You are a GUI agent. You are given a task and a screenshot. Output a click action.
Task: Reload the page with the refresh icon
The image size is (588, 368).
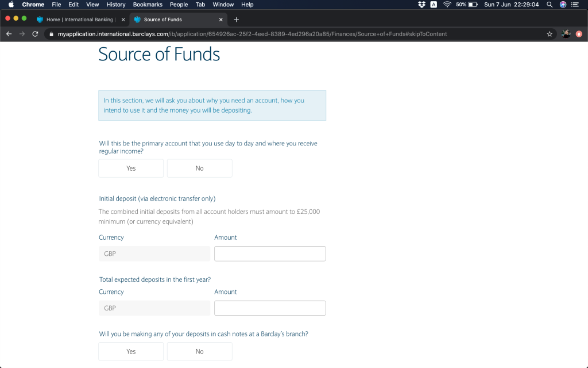pos(35,34)
